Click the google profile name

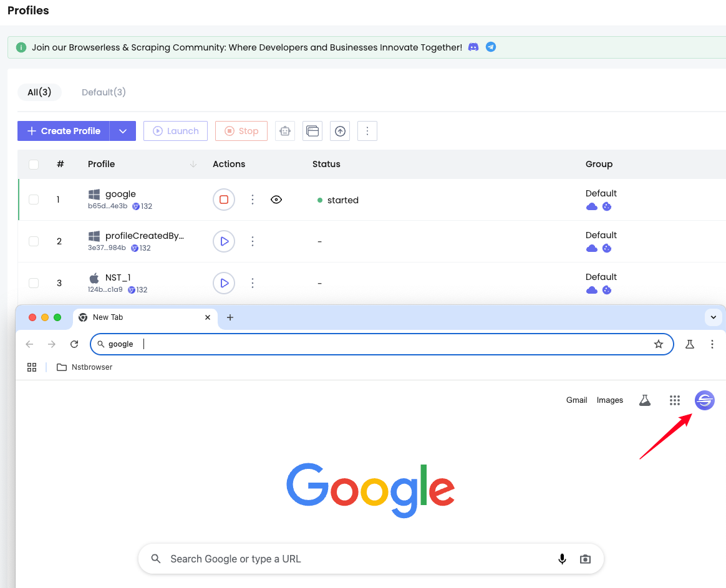pyautogui.click(x=120, y=194)
